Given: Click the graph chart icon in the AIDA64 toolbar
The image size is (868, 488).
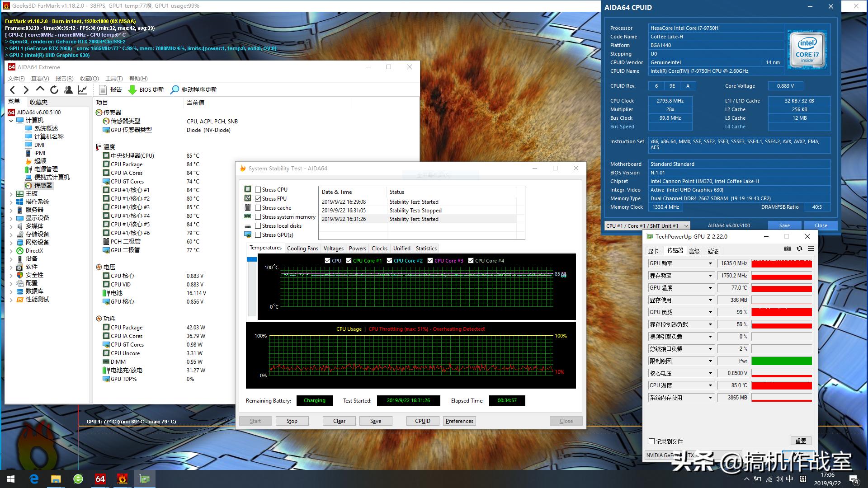Looking at the screenshot, I should (x=82, y=90).
